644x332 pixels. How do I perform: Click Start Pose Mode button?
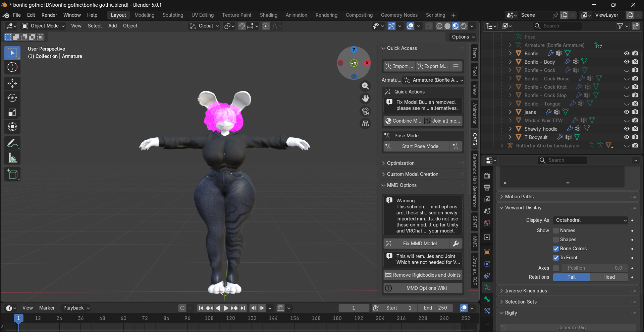tap(416, 146)
